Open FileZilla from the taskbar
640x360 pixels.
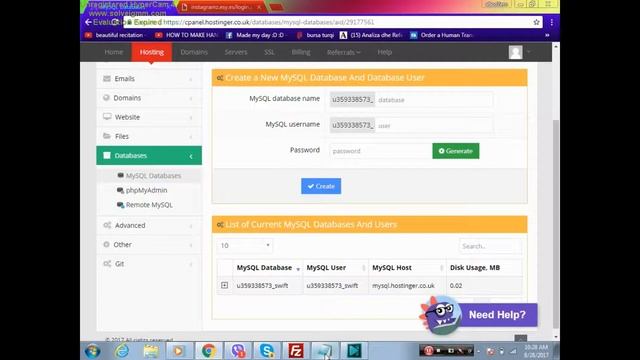[x=296, y=351]
